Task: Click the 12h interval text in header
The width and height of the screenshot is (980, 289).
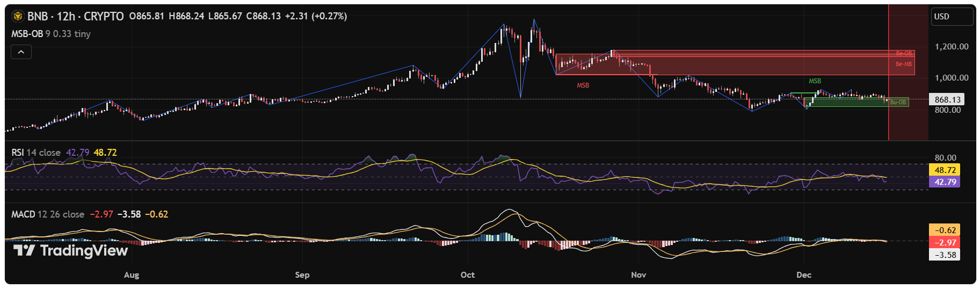Action: [66, 16]
